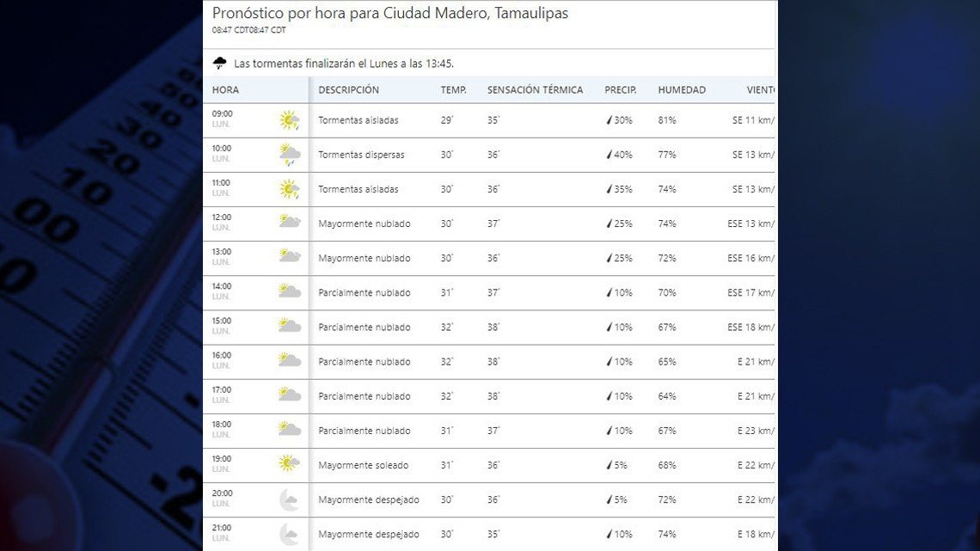Image resolution: width=980 pixels, height=551 pixels.
Task: Click the TEMP. column header
Action: click(x=453, y=89)
